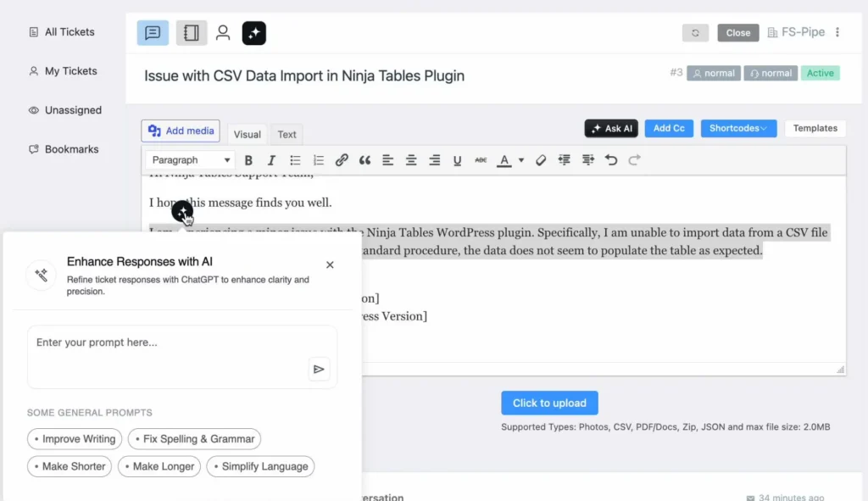Click the floating AI sparkle bubble in editor
The image size is (868, 501).
[x=182, y=211]
